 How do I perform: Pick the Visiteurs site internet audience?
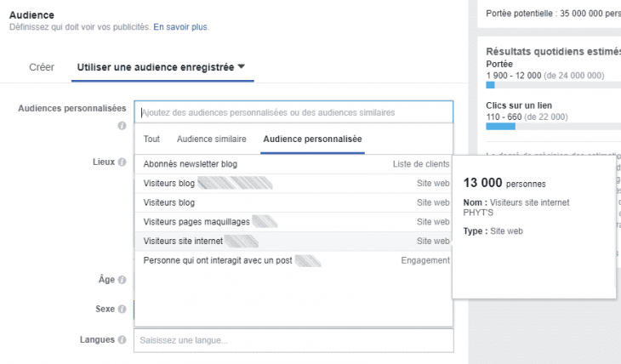coord(183,242)
